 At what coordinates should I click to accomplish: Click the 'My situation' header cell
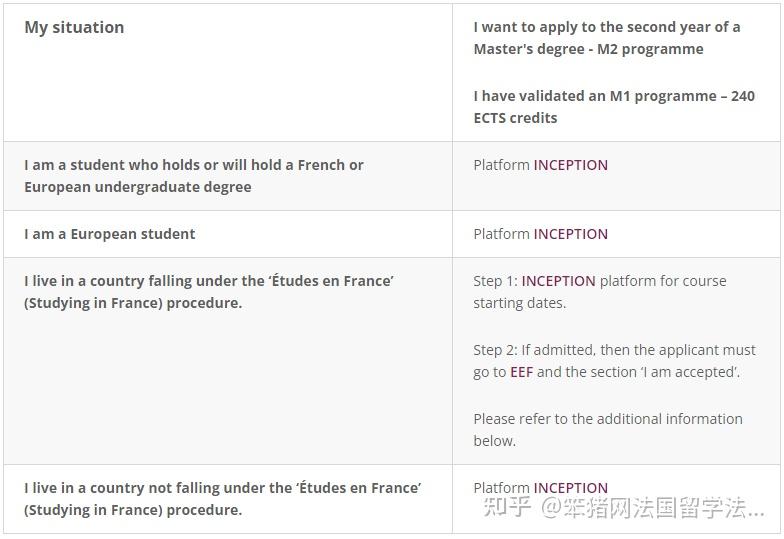pyautogui.click(x=74, y=28)
